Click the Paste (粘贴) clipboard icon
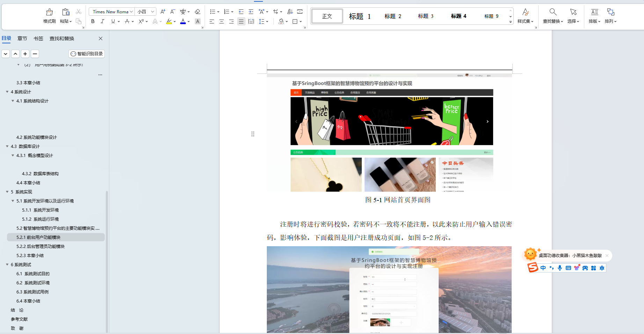 coord(66,12)
